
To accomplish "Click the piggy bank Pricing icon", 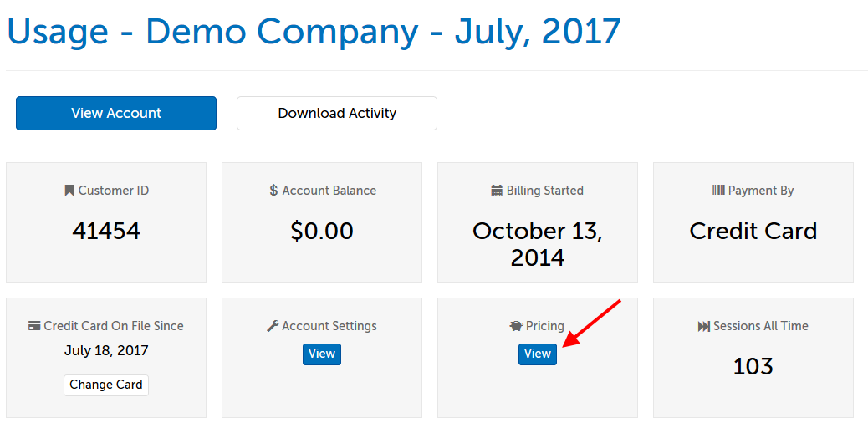I will [516, 326].
